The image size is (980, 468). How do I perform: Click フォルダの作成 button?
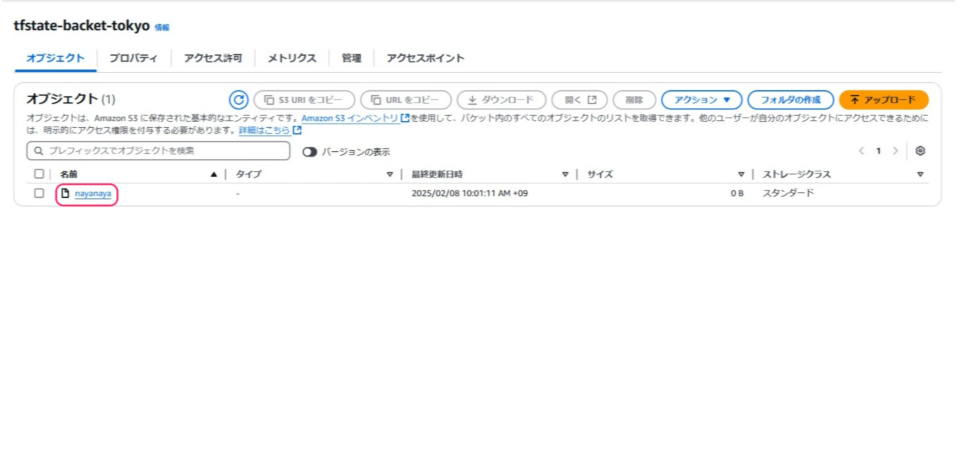click(791, 100)
